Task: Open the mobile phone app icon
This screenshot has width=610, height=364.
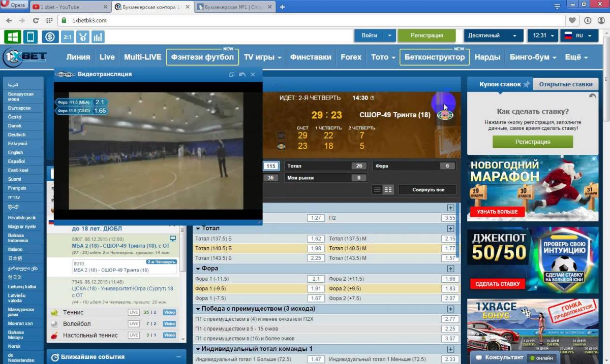Action: (x=30, y=37)
